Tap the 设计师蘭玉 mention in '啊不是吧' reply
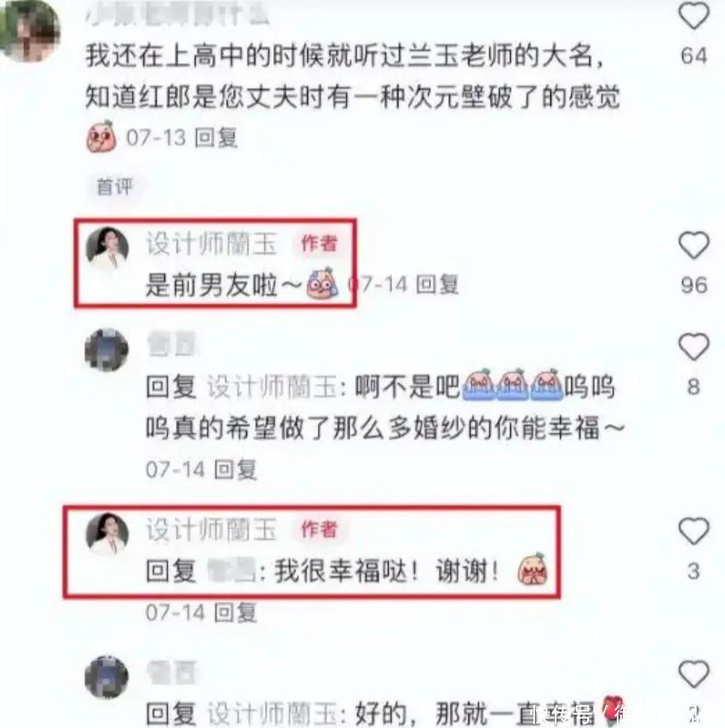The image size is (725, 728). click(x=272, y=386)
